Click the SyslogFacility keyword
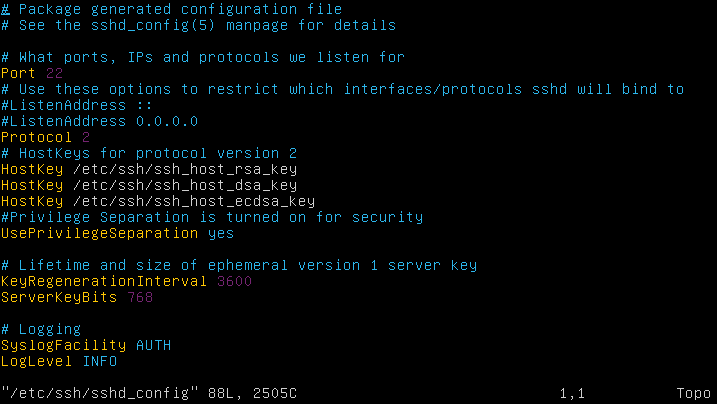Viewport: 717px width, 404px height. click(x=63, y=345)
